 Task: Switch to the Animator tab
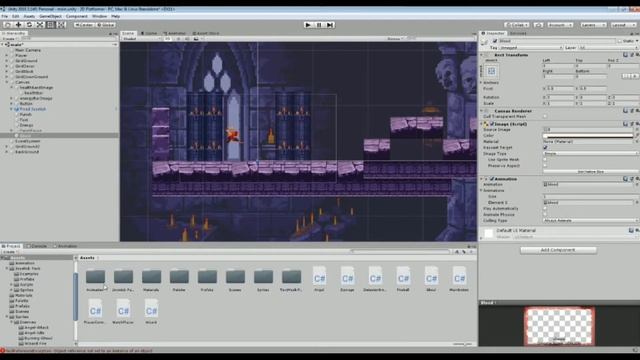click(x=175, y=33)
